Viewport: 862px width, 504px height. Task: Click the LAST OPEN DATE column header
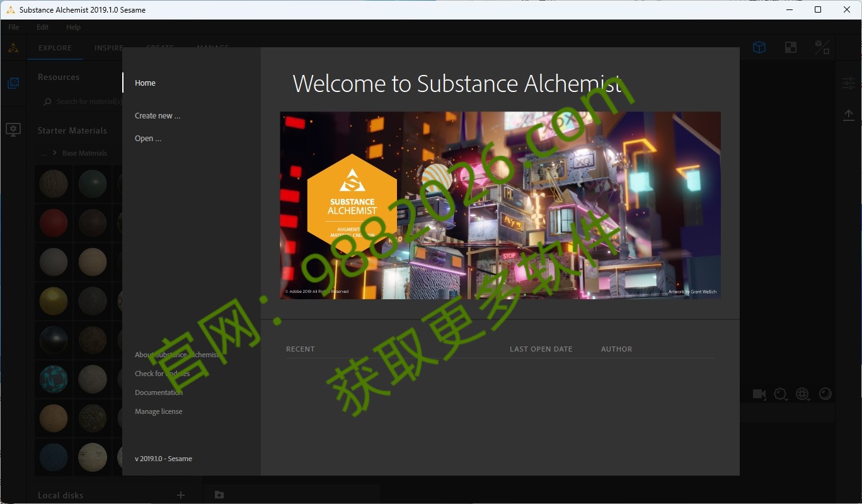[541, 349]
